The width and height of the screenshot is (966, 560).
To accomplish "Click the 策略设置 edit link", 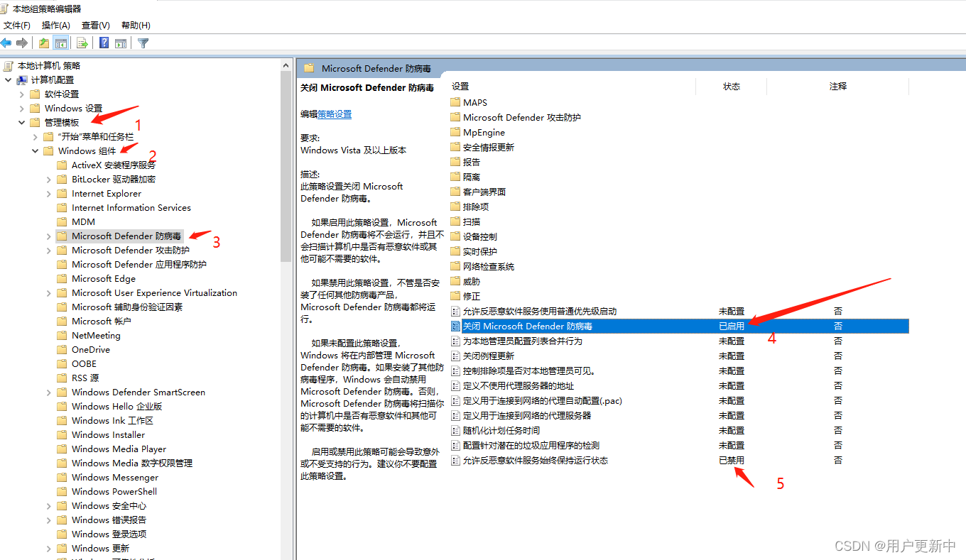I will [335, 114].
